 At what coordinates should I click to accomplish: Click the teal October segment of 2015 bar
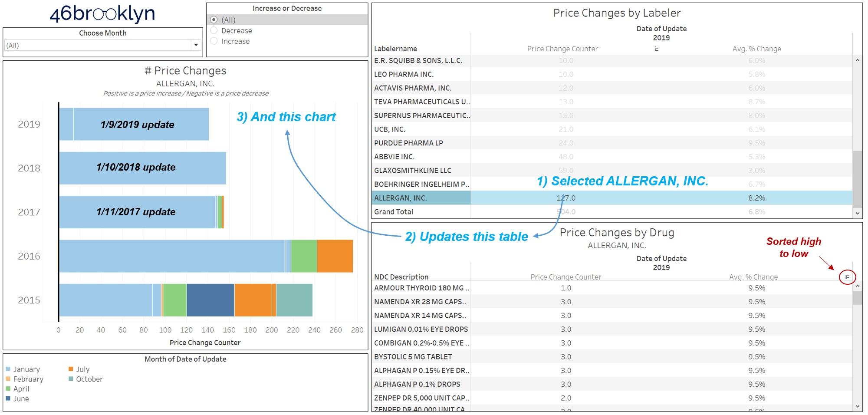pos(294,300)
